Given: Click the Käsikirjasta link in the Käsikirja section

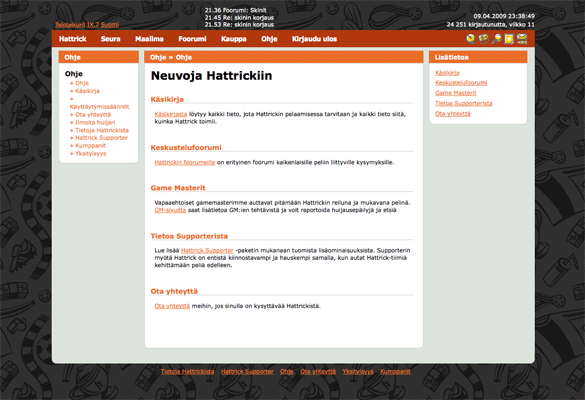Looking at the screenshot, I should pyautogui.click(x=171, y=114).
